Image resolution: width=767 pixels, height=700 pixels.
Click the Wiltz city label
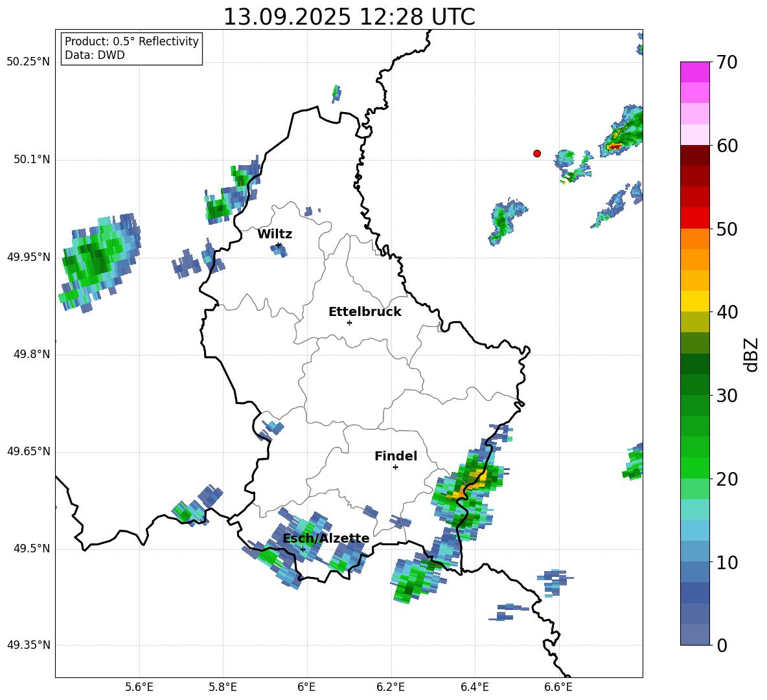(x=275, y=234)
